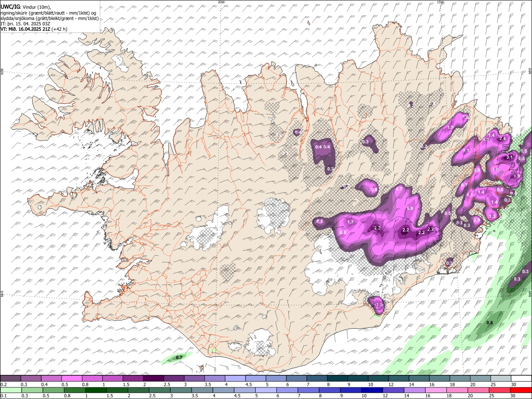Select rain scale swatch between 1 and 1.5
The height and width of the screenshot is (399, 532).
pyautogui.click(x=95, y=390)
